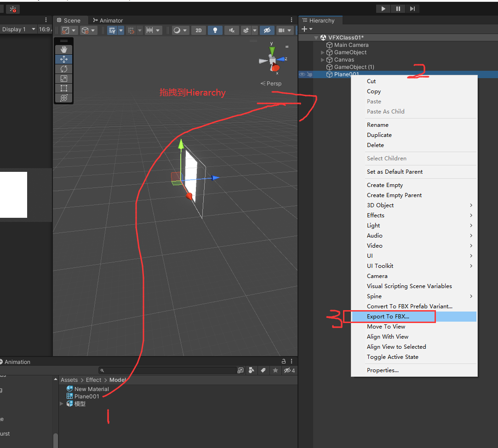
Task: Select the Rect transform tool
Action: (64, 88)
